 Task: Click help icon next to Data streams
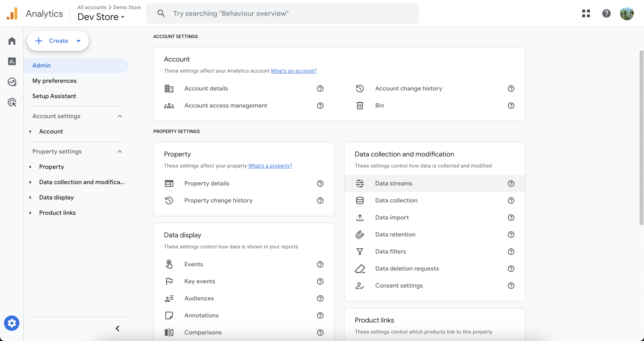511,184
